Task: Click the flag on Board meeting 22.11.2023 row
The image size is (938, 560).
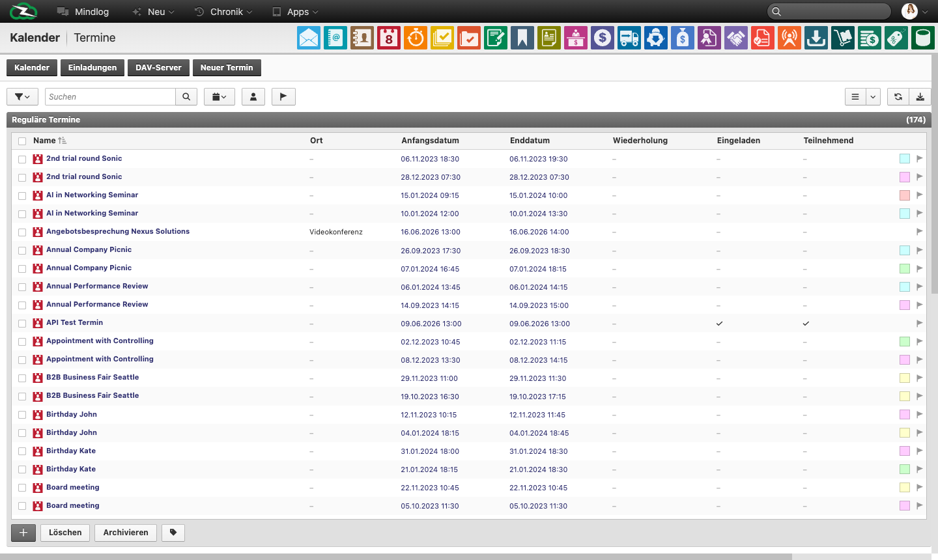Action: tap(920, 487)
